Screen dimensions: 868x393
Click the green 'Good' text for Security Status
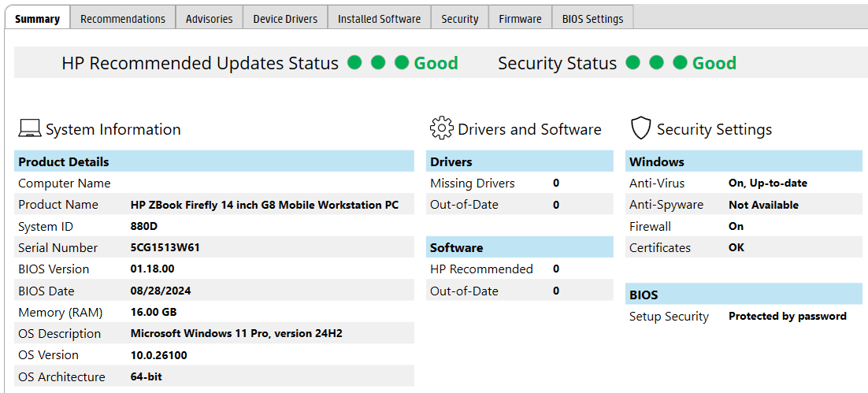click(714, 63)
